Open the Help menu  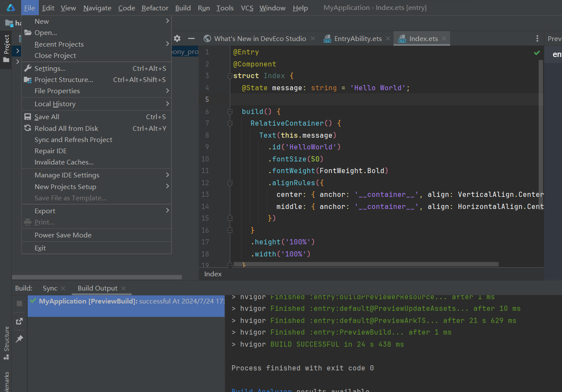(300, 8)
